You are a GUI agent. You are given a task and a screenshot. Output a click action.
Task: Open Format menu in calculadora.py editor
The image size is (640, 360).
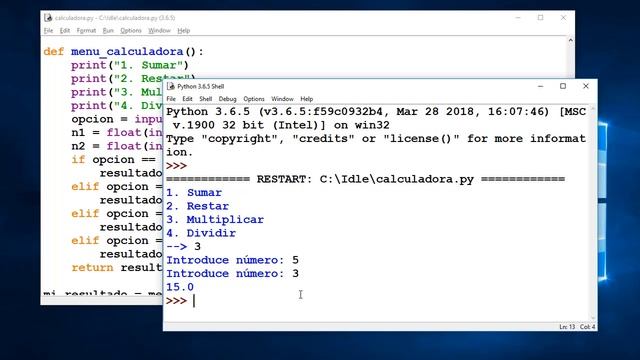click(x=86, y=31)
